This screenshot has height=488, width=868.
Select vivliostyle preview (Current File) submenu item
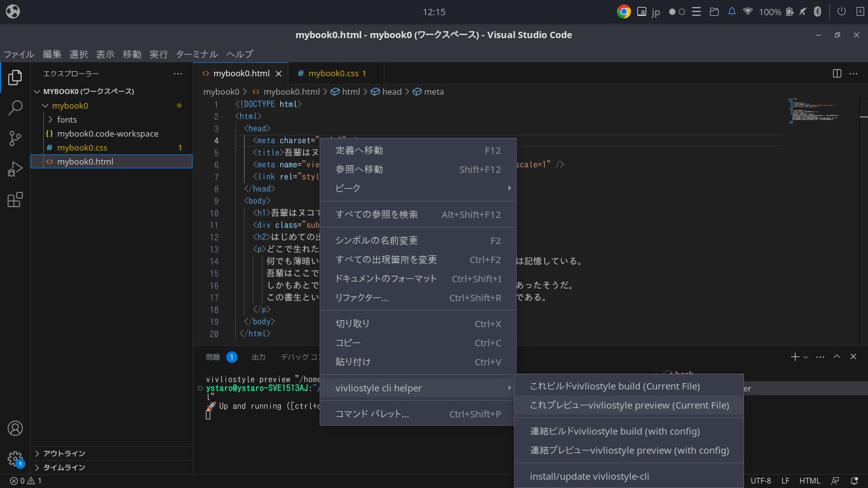coord(629,405)
